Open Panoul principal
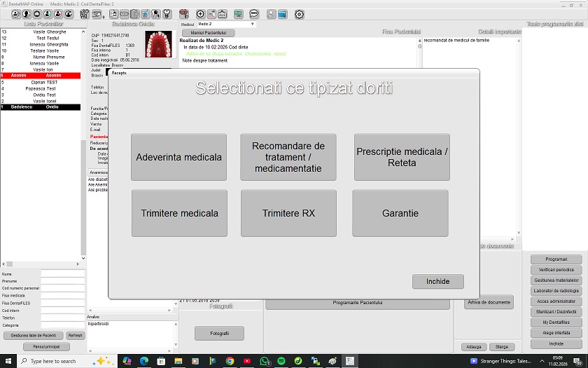This screenshot has height=368, width=588. [x=46, y=346]
